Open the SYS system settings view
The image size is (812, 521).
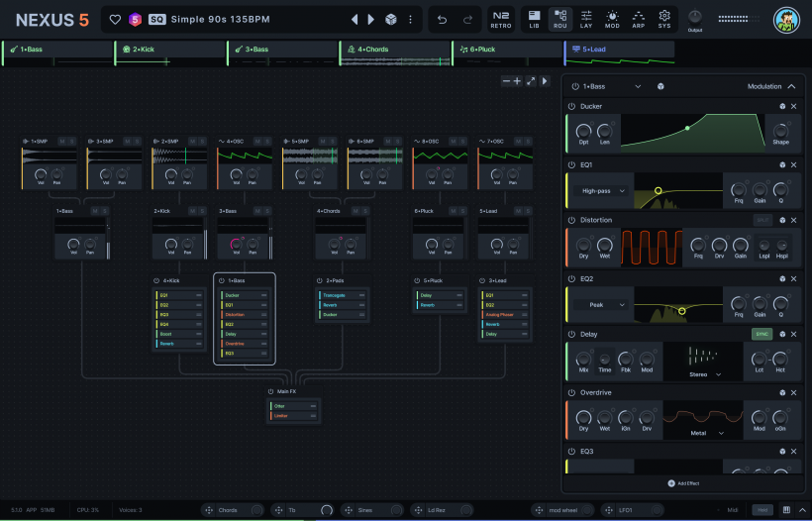point(664,20)
